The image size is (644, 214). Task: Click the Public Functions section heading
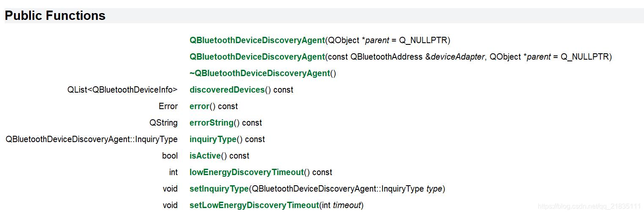click(x=55, y=16)
